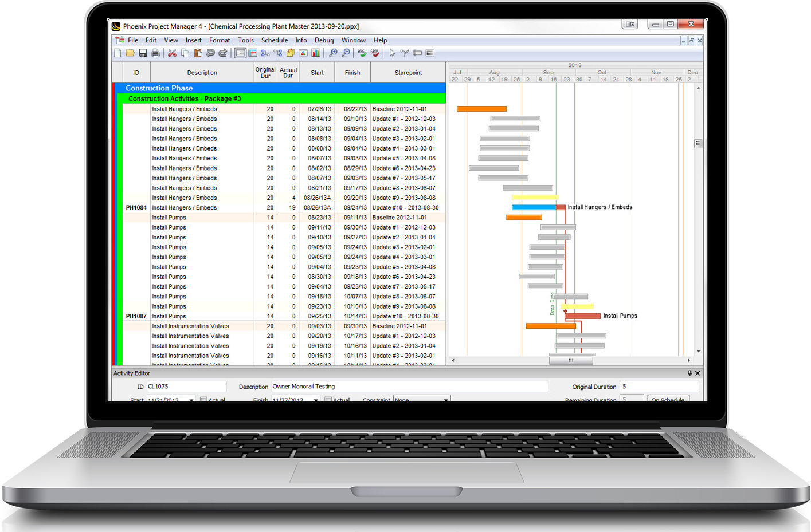Open the Format menu
The image size is (811, 532).
pos(219,40)
